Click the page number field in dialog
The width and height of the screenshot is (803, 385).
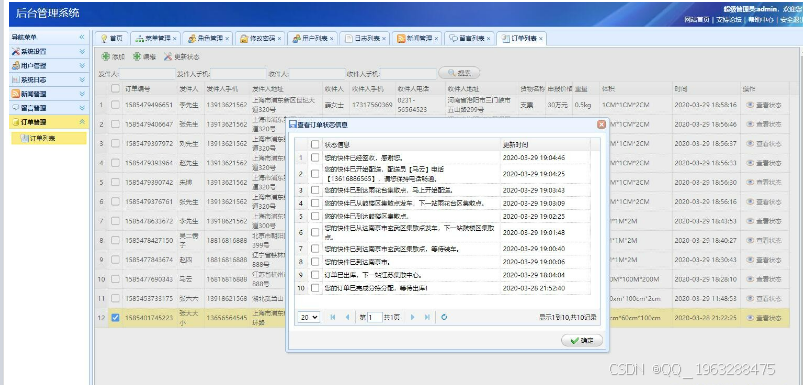(375, 317)
